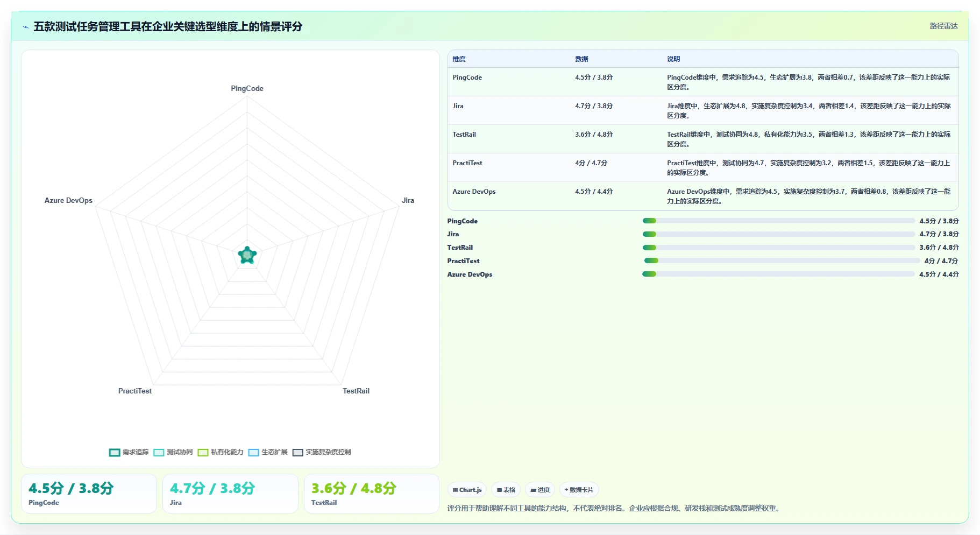Click the 数据 column header
Screen dimensions: 980x535
click(581, 59)
